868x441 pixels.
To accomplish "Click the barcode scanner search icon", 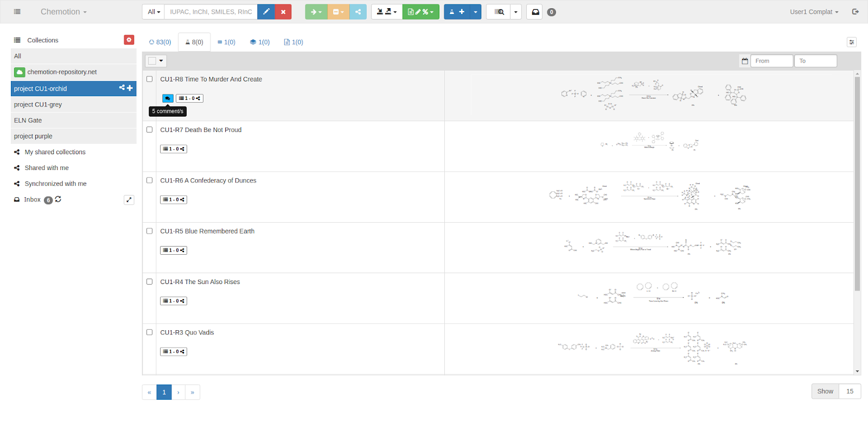I will 499,12.
